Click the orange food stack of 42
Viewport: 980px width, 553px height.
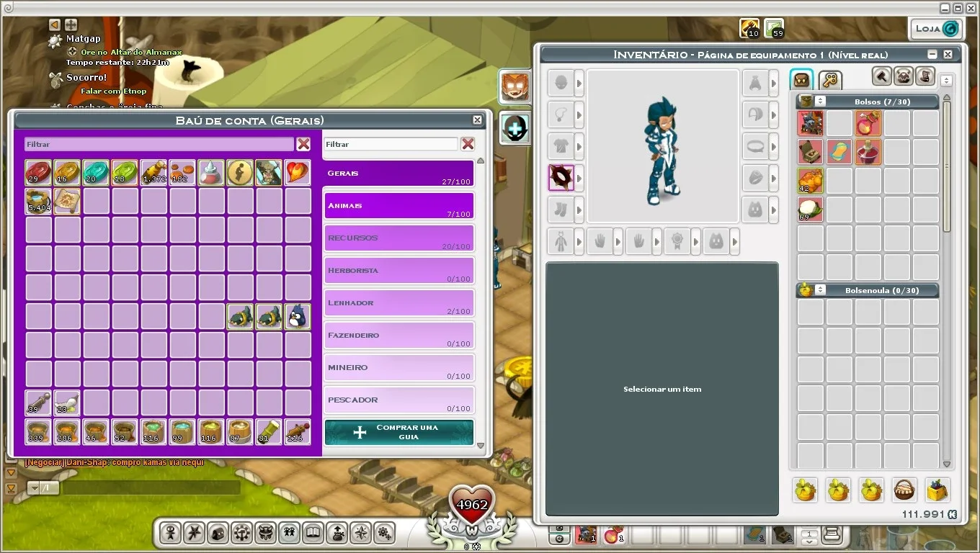810,181
